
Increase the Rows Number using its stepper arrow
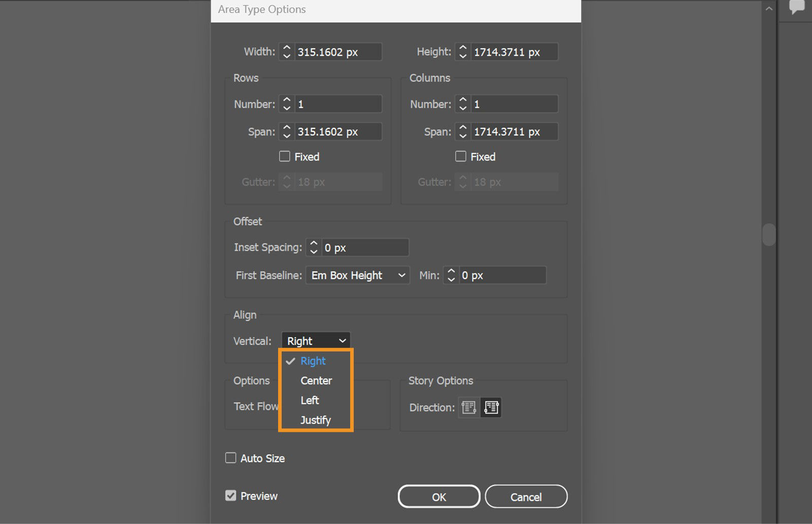coord(287,100)
